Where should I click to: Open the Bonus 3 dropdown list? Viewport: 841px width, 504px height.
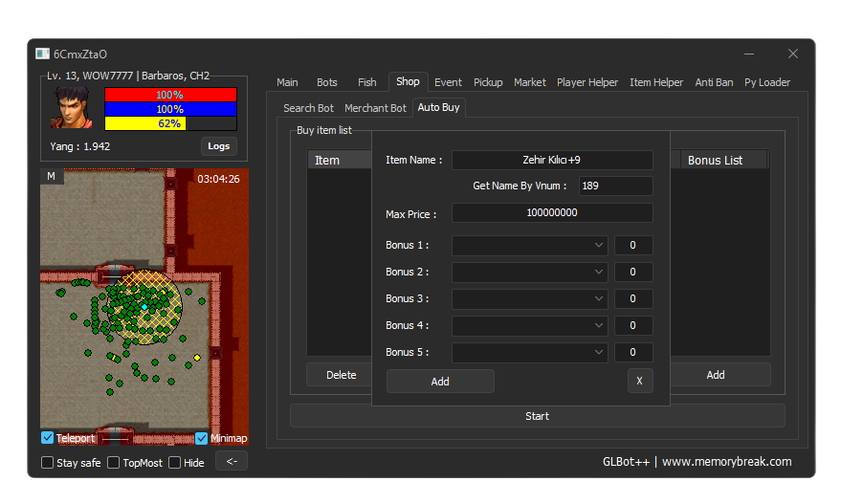pos(529,298)
